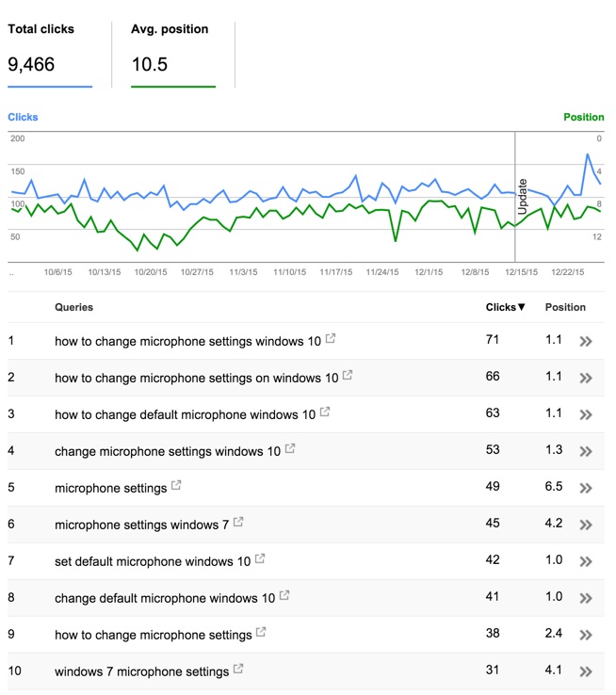
Task: Sort table by Position column header
Action: point(565,307)
